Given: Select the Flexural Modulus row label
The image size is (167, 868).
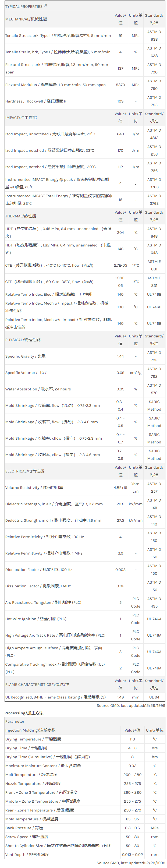Looking at the screenshot, I should point(56,85).
